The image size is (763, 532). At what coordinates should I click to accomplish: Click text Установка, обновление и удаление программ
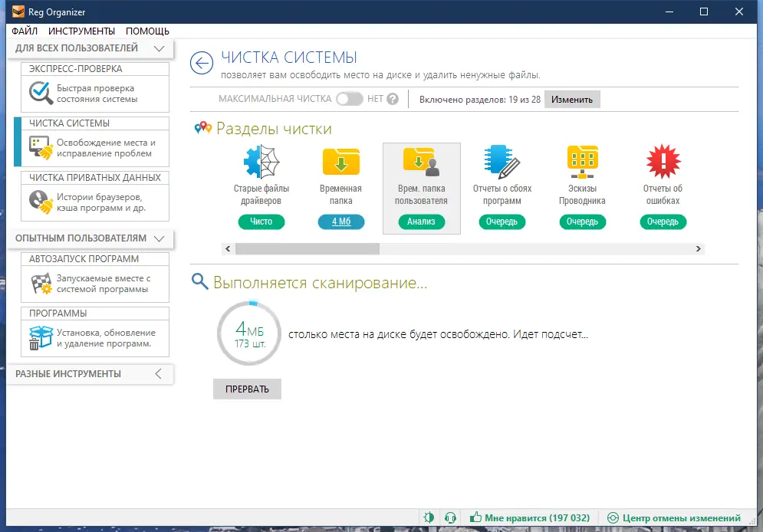(106, 338)
